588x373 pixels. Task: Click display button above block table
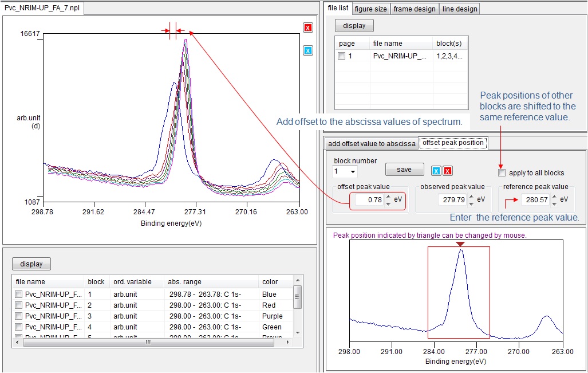tap(31, 264)
